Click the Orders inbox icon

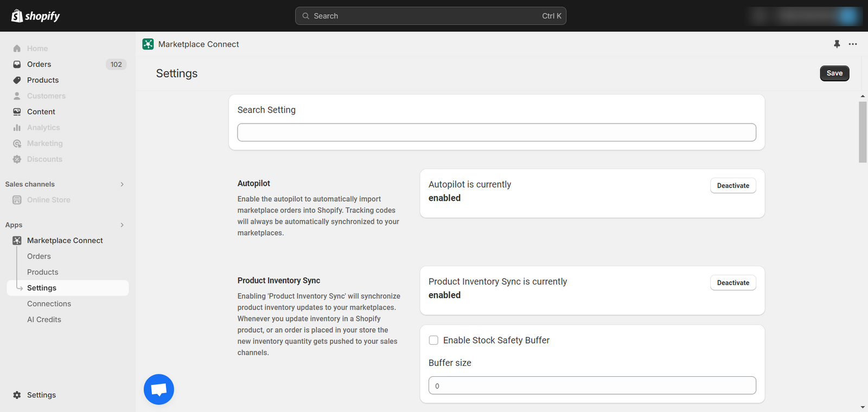[x=17, y=64]
